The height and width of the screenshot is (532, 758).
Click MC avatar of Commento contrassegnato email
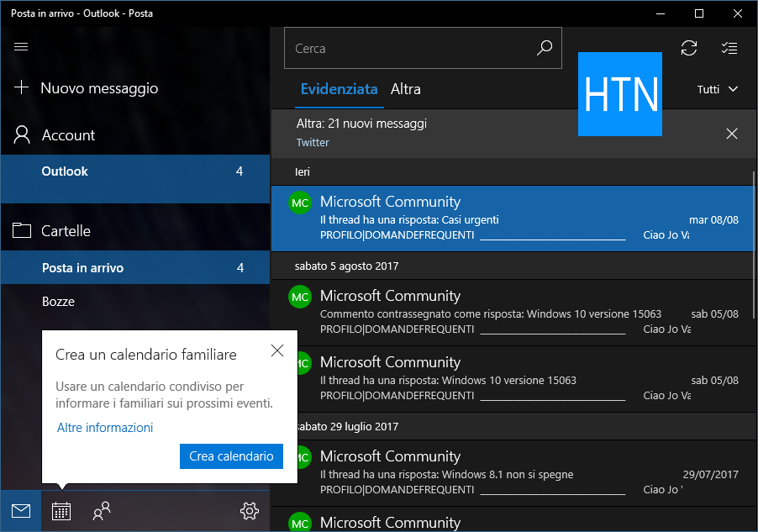coord(300,297)
